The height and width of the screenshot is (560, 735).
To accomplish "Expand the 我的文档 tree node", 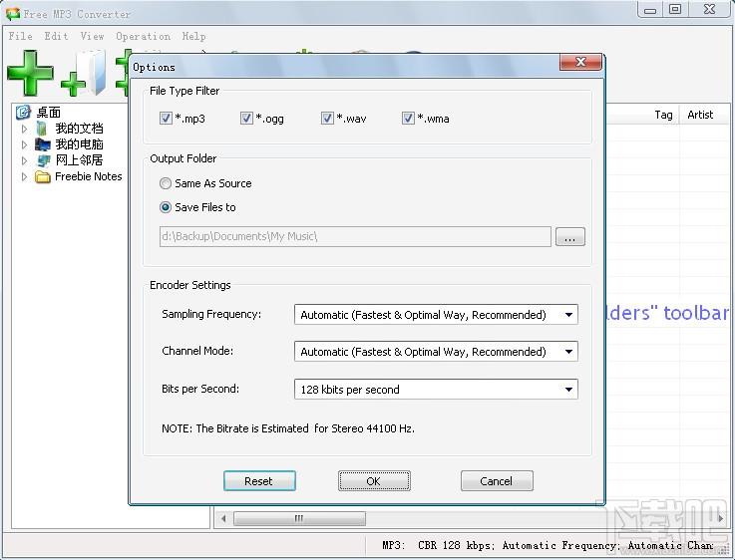I will (24, 129).
